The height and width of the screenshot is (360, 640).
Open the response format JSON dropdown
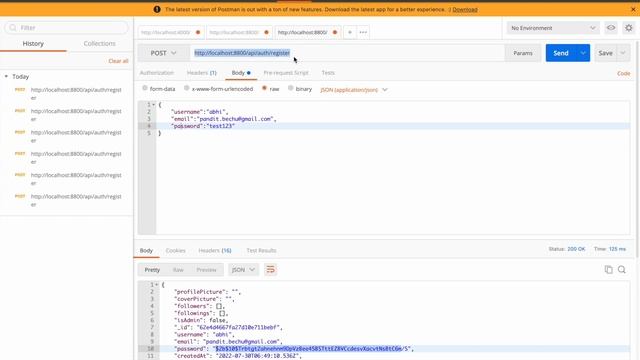(x=243, y=270)
